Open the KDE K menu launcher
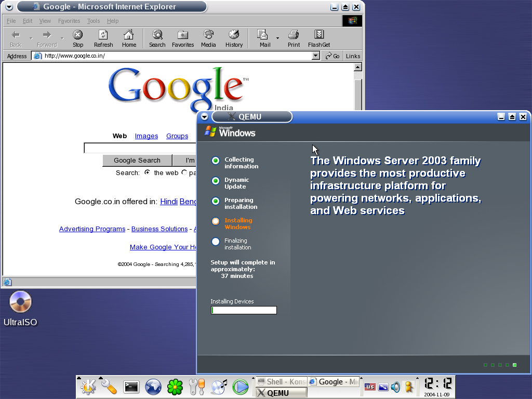The image size is (532, 399). coord(88,387)
